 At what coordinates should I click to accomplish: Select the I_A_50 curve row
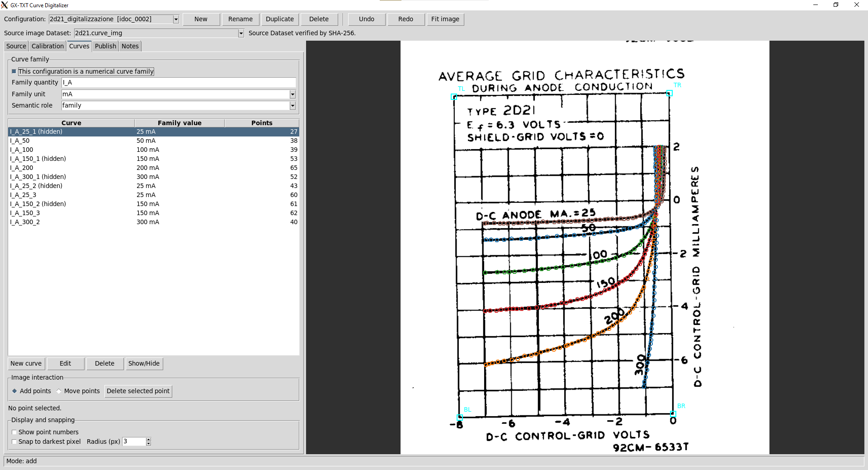(154, 141)
